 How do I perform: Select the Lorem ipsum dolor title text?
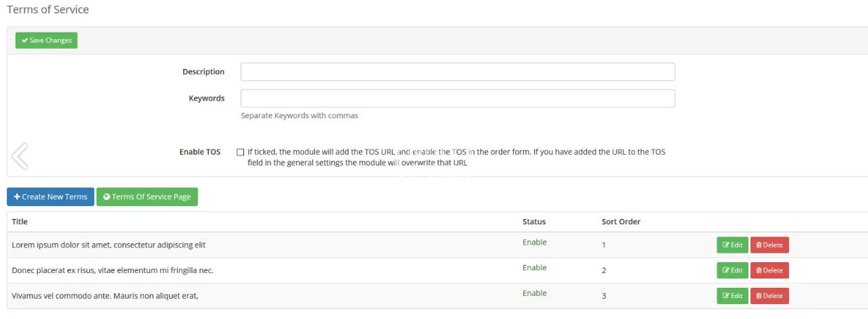coord(108,245)
